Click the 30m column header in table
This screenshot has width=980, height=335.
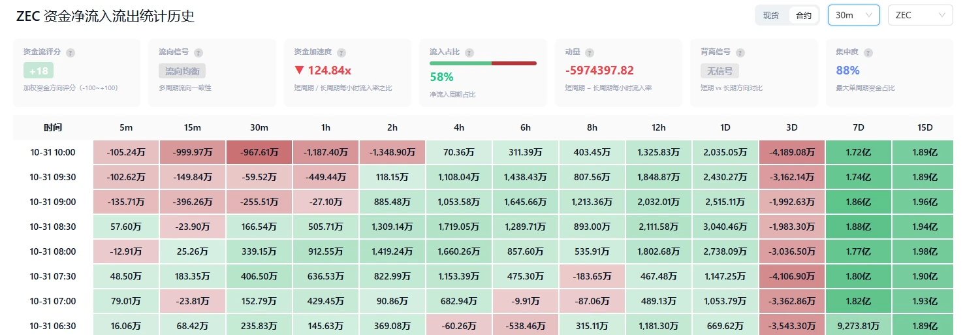point(259,127)
